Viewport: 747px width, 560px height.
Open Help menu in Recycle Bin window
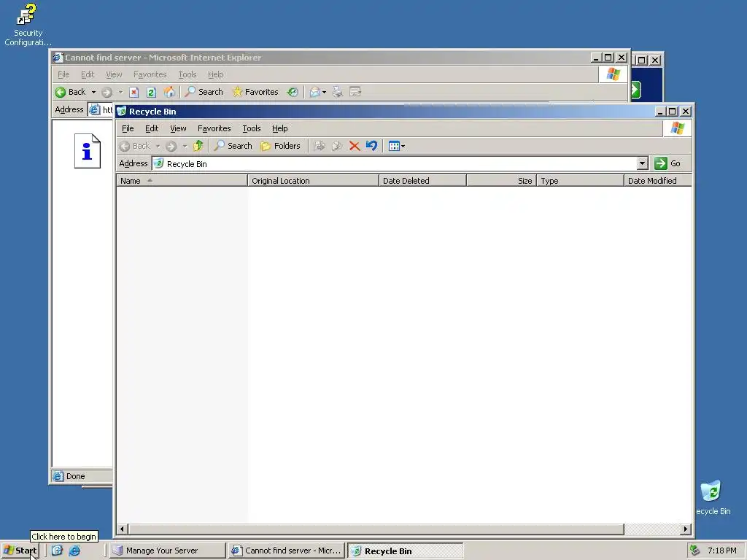click(279, 128)
